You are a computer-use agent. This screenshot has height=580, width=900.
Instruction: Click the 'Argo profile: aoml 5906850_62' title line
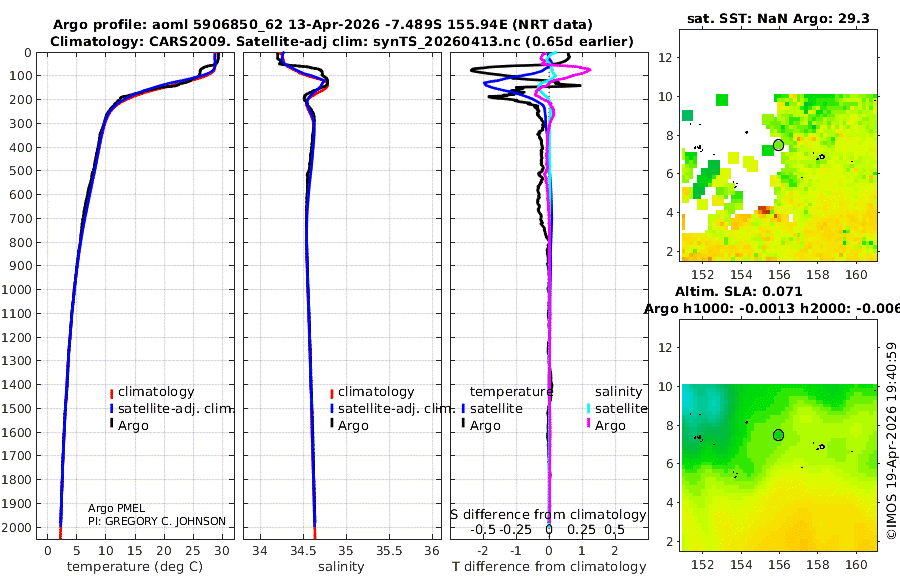point(323,25)
